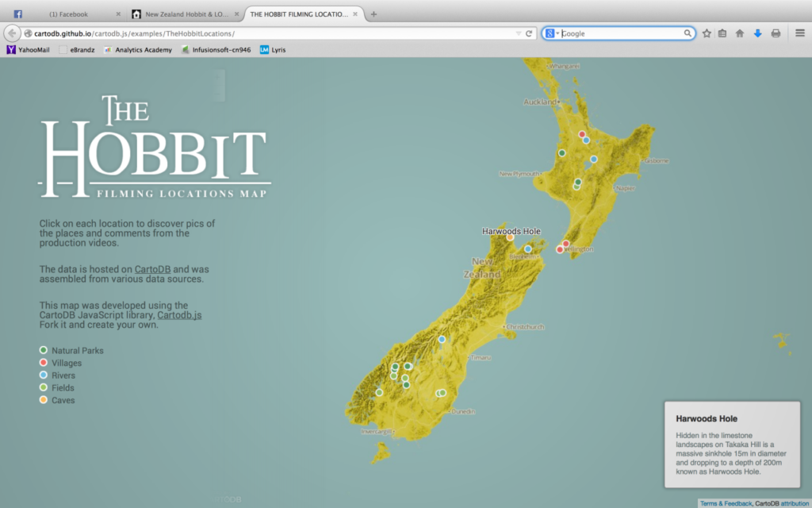Switch to the New Zealand Hobbit & LO... tab
This screenshot has height=508, width=812.
(186, 14)
